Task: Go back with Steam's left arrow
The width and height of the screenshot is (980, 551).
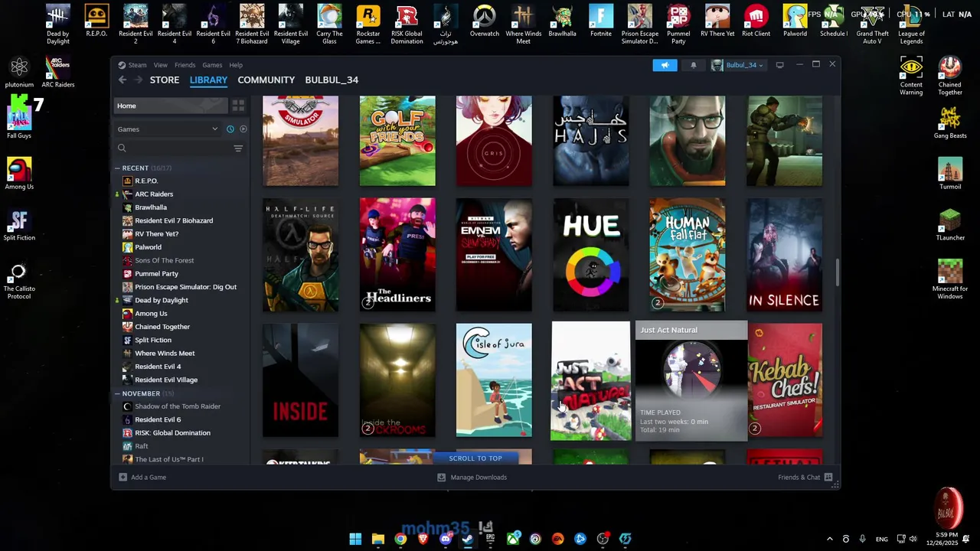Action: point(122,80)
